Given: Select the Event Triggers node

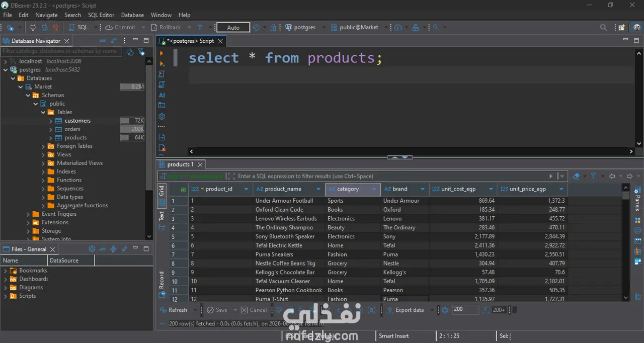Looking at the screenshot, I should pyautogui.click(x=59, y=214).
